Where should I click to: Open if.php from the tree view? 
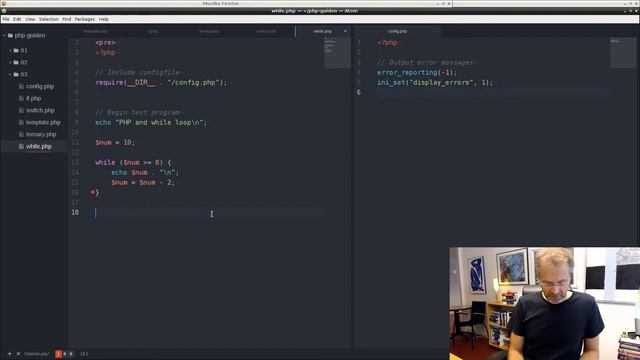click(33, 98)
